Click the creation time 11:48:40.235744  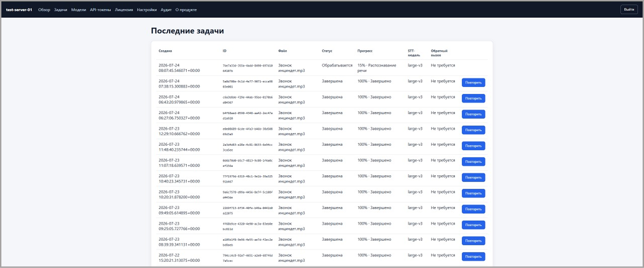tap(179, 150)
